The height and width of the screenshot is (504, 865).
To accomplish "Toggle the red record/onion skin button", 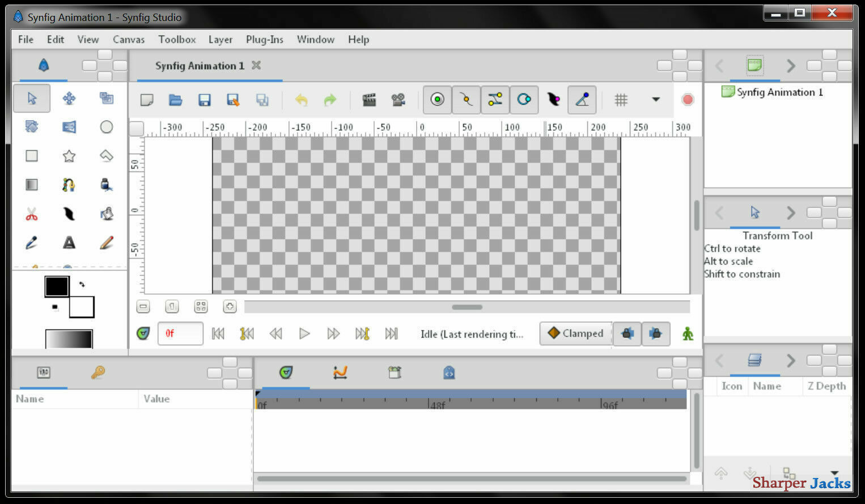I will 688,100.
